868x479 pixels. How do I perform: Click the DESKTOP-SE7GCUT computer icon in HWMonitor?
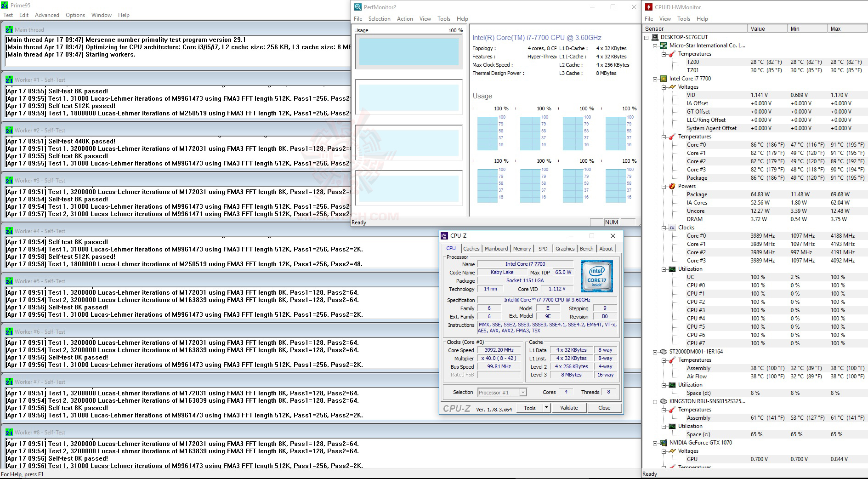pyautogui.click(x=655, y=37)
